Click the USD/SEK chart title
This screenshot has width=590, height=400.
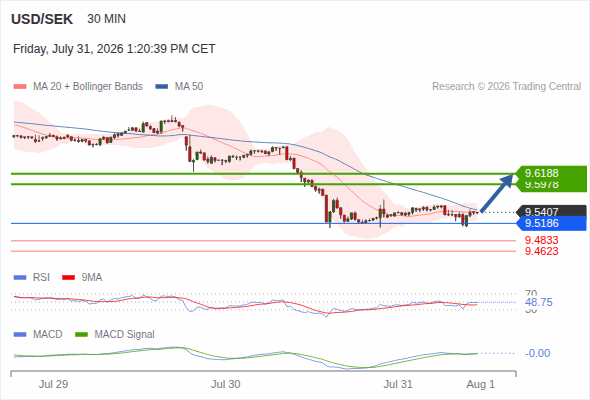click(x=42, y=19)
